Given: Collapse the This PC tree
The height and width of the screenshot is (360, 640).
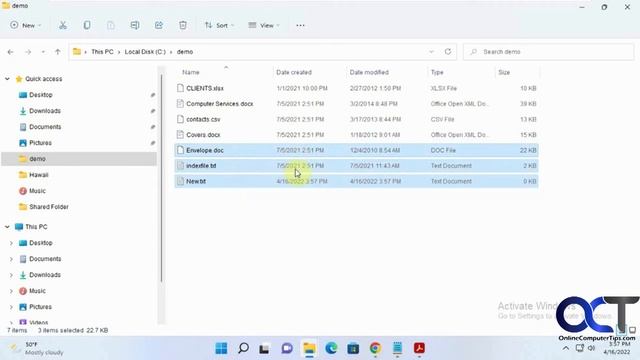Looking at the screenshot, I should (x=7, y=227).
